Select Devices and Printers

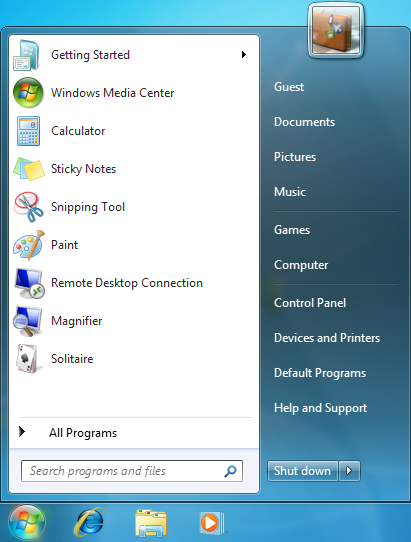[327, 338]
